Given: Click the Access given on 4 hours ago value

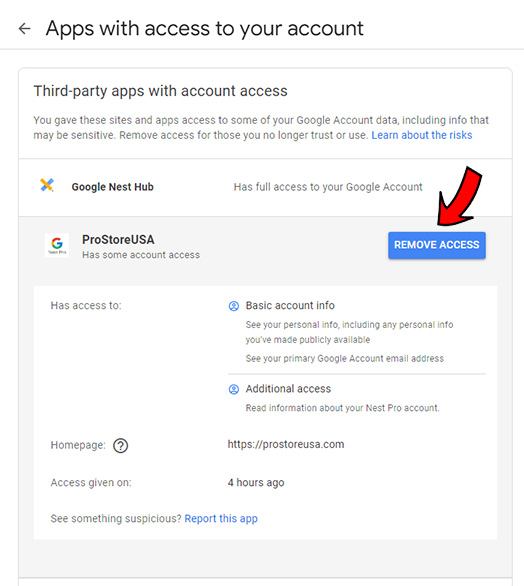Looking at the screenshot, I should (256, 482).
